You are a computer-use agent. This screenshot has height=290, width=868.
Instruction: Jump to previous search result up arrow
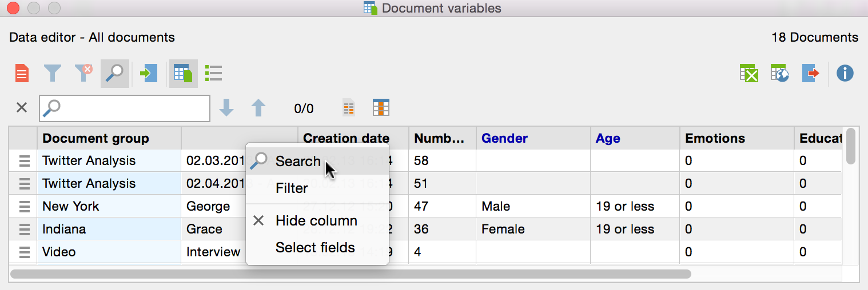(x=258, y=108)
